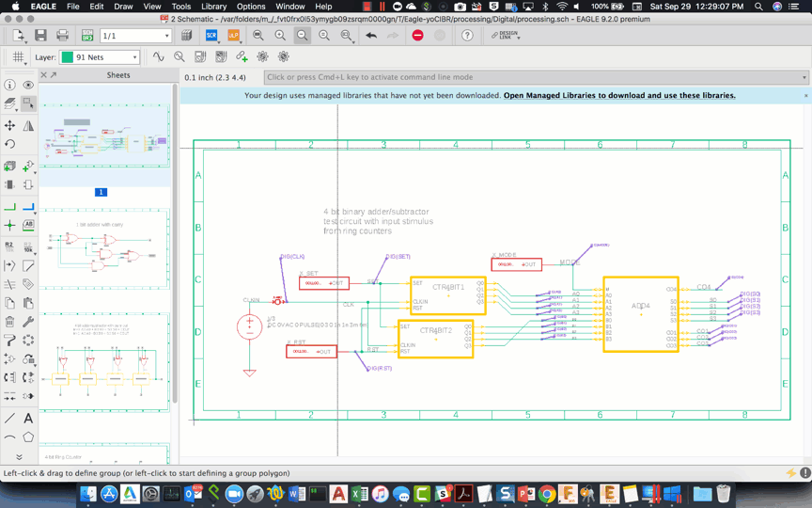
Task: Click the Design Link button
Action: (504, 36)
